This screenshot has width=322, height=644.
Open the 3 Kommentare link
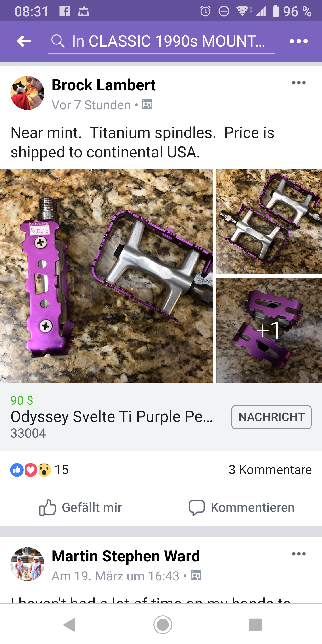(270, 470)
